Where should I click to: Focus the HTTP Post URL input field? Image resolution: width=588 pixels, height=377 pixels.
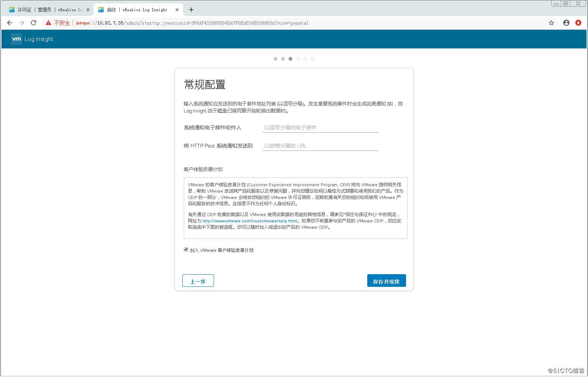pos(320,146)
